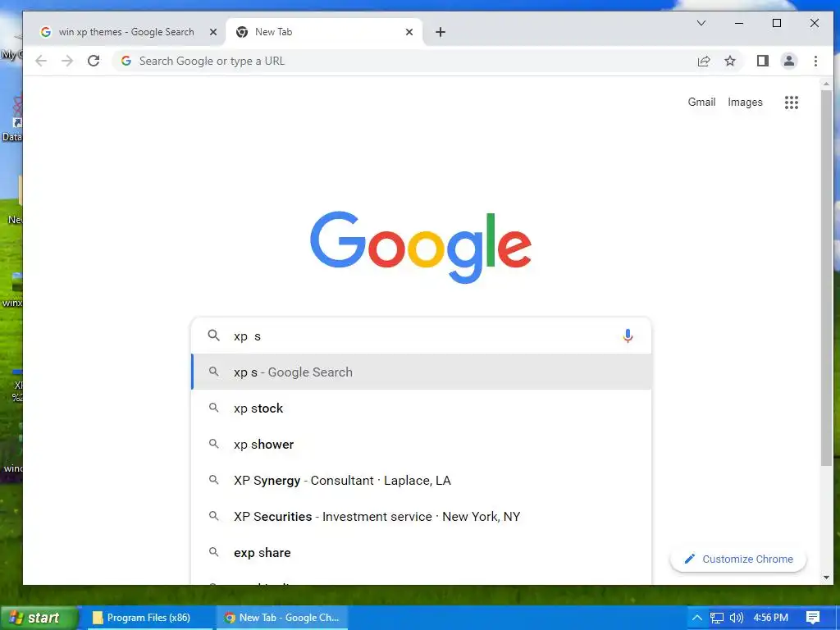The image size is (840, 630).
Task: Click the scrollbar up arrow
Action: 826,84
